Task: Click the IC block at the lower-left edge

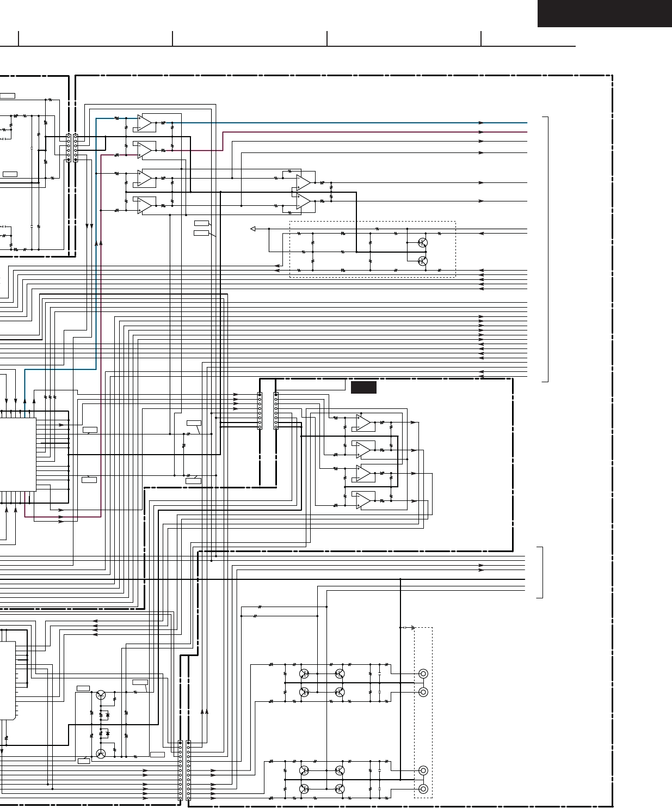Action: 8,681
